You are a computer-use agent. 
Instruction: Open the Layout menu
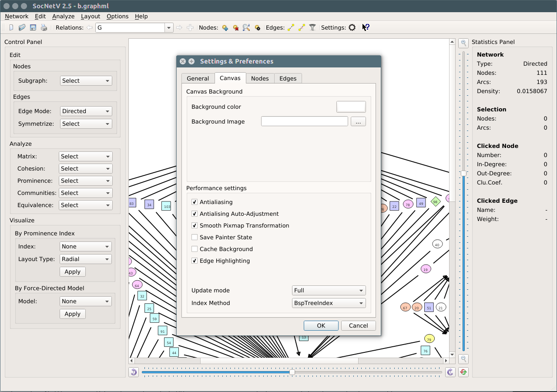click(x=91, y=16)
